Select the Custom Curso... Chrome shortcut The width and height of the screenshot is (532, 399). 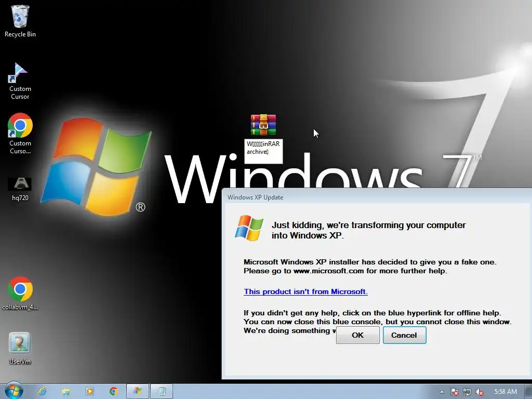pos(20,134)
